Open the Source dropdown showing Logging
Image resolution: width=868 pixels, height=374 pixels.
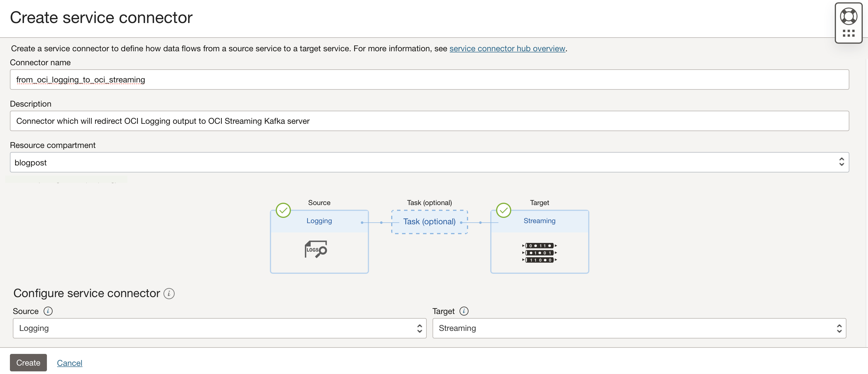[x=219, y=328]
